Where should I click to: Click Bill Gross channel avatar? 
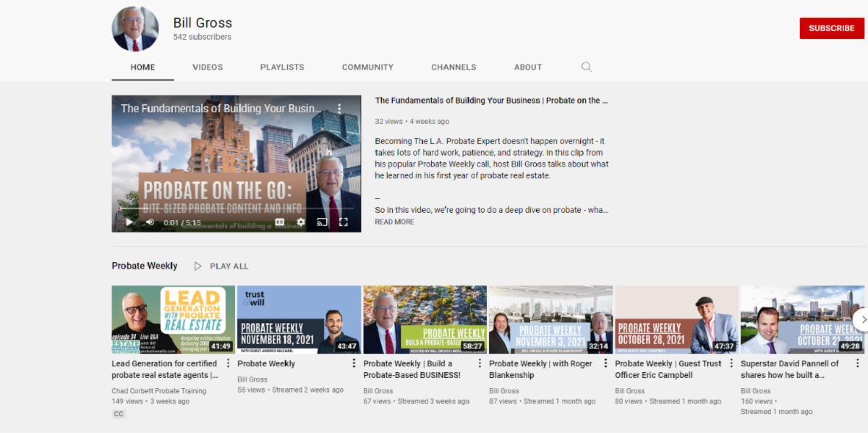(135, 29)
